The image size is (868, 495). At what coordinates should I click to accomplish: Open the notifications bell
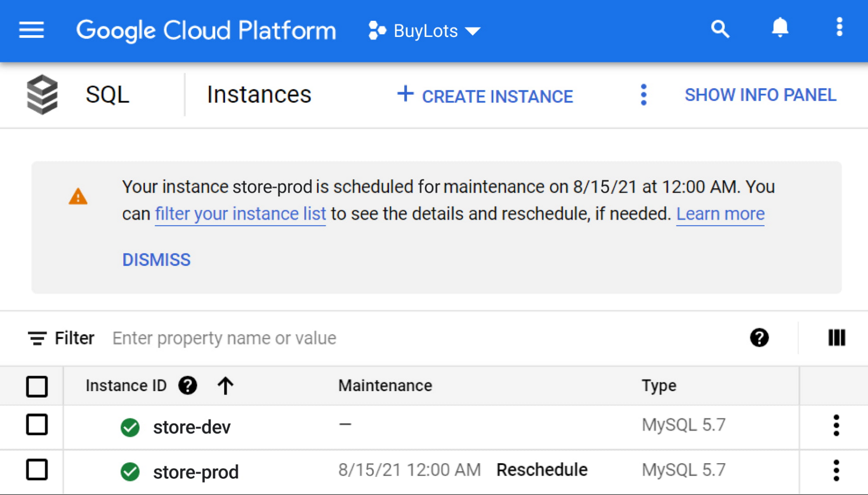coord(779,28)
